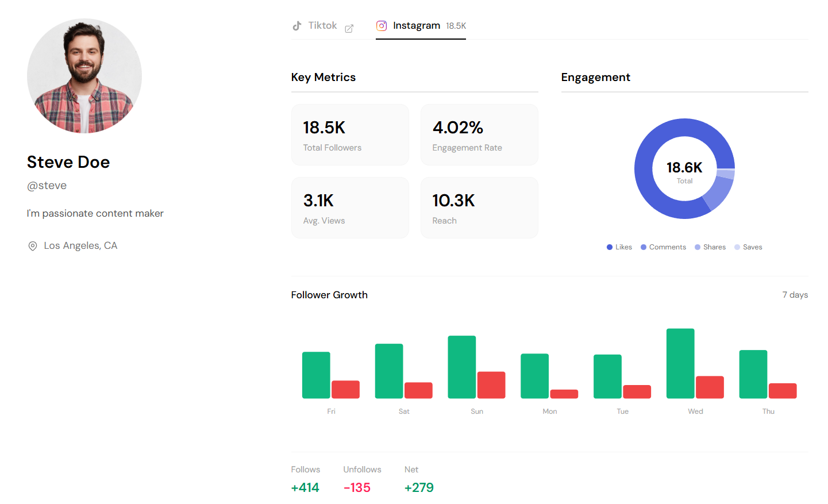Viewport: 828px width, 504px height.
Task: Toggle Shares legend in Engagement chart
Action: click(x=710, y=247)
